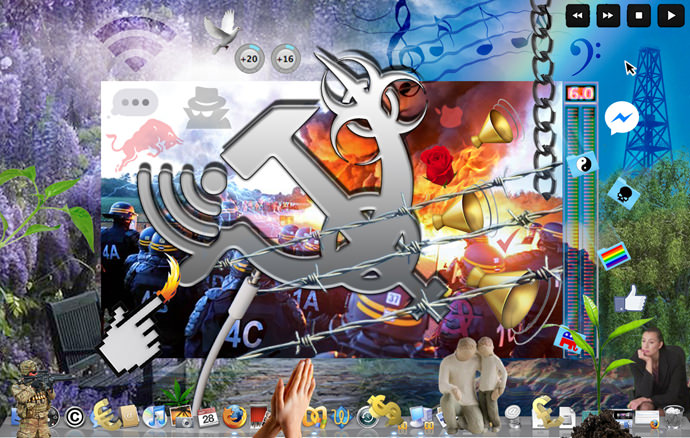Viewport: 690px width, 438px height.
Task: Click the thumbs-up like icon
Action: click(x=630, y=297)
